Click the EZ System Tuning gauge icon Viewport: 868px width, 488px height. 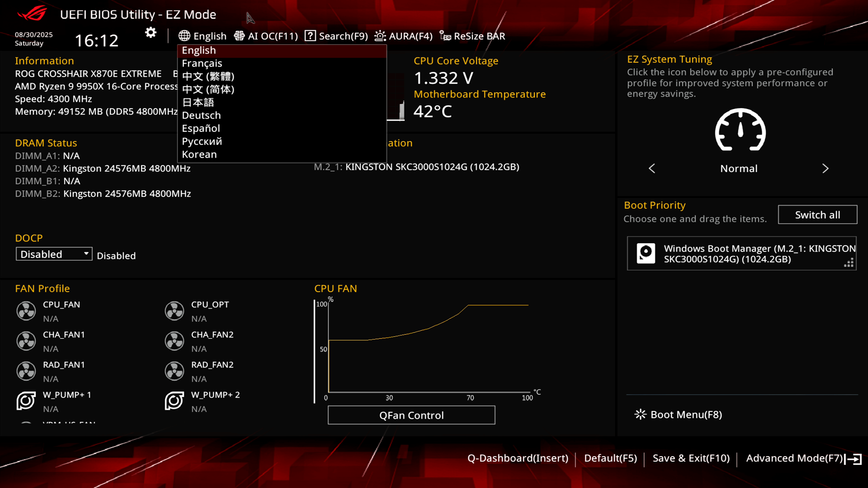[740, 130]
